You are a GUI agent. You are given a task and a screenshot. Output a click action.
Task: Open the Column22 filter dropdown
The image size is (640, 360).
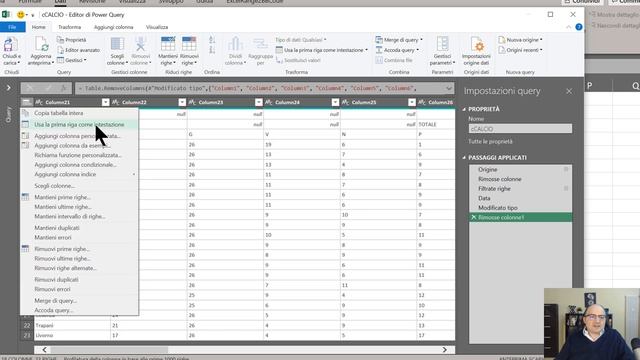pos(182,102)
